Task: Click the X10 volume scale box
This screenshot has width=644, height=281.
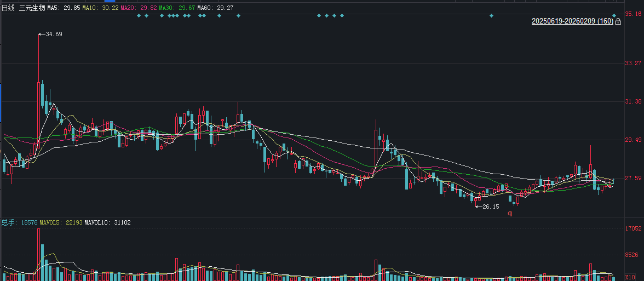Action: point(630,278)
